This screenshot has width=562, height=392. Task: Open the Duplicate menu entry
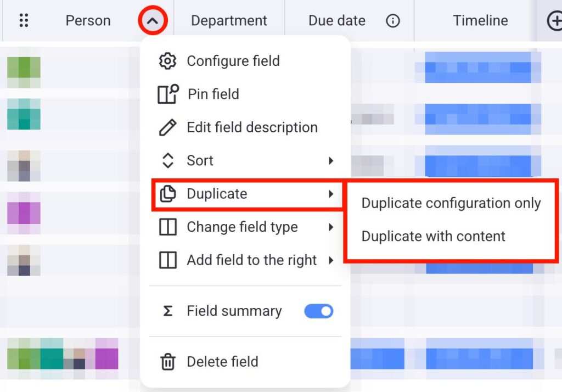pyautogui.click(x=217, y=194)
